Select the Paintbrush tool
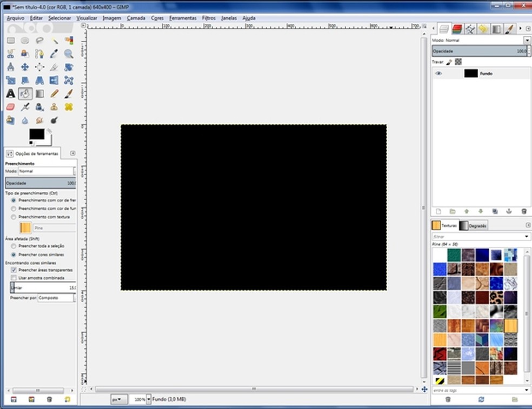 [x=69, y=93]
